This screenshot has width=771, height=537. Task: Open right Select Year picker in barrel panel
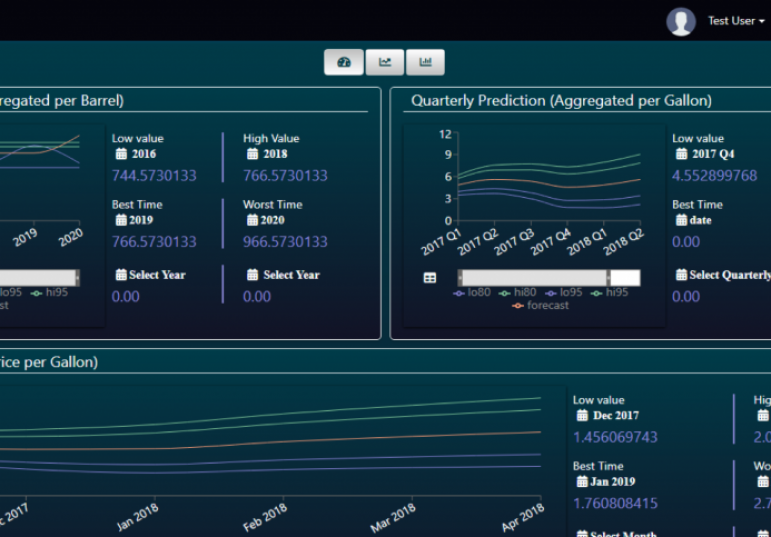(x=284, y=275)
